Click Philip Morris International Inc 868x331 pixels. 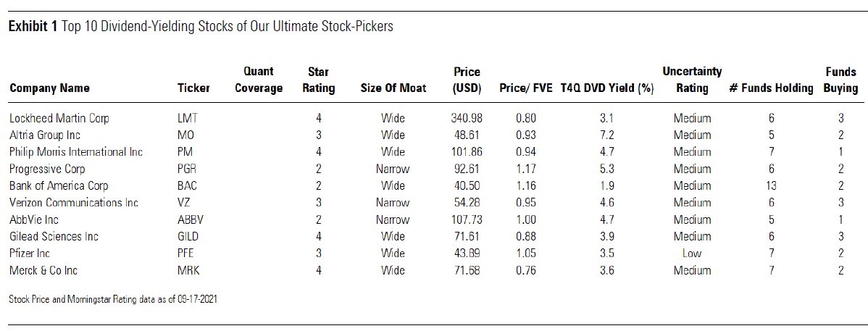coord(76,152)
